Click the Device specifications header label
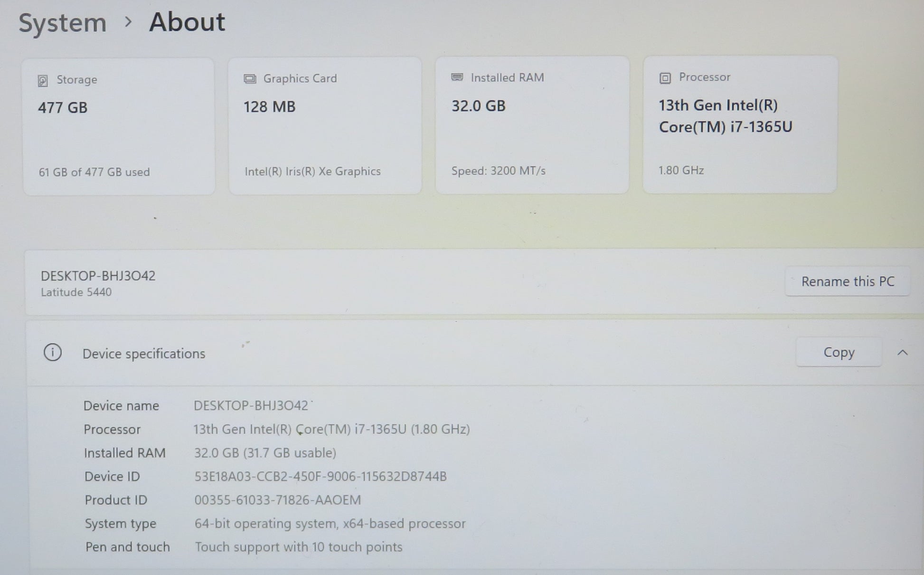 (143, 354)
